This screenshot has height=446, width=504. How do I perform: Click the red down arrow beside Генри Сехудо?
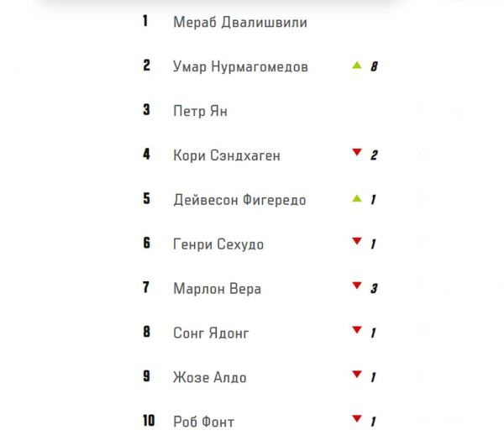pyautogui.click(x=357, y=241)
